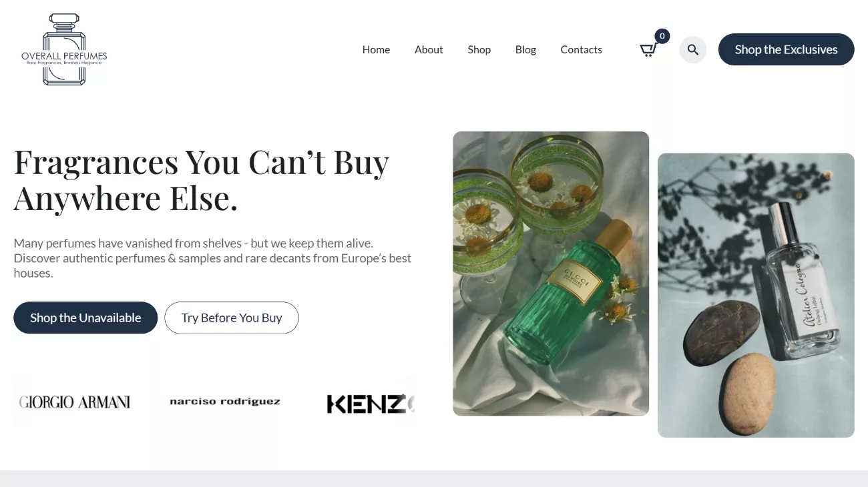Open the shopping cart icon
The width and height of the screenshot is (868, 487).
tap(647, 50)
